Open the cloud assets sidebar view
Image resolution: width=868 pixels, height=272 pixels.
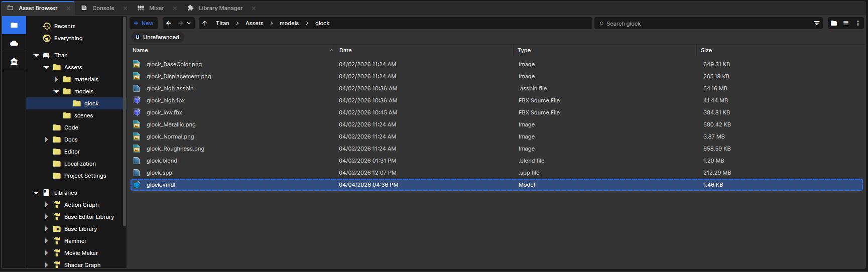[14, 43]
